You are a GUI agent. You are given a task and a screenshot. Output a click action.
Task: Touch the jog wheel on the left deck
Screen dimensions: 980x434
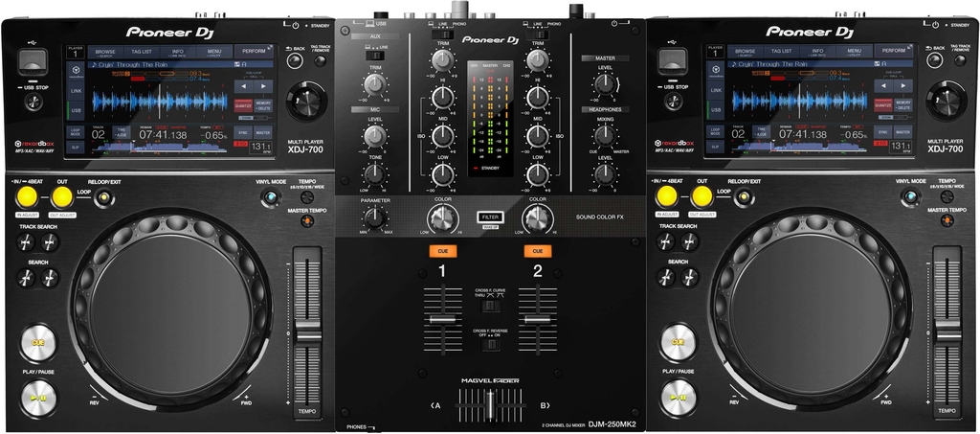pyautogui.click(x=171, y=314)
